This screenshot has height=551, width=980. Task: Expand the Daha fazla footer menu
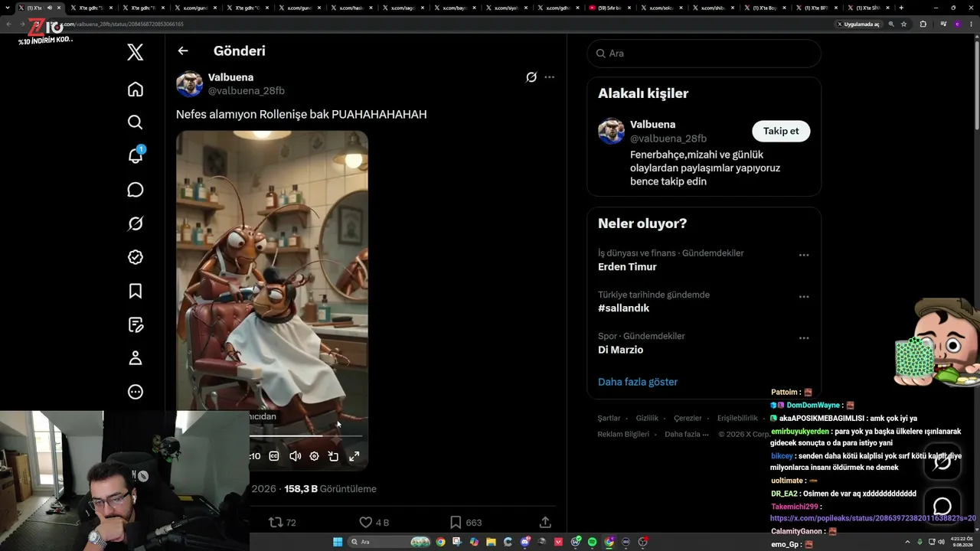coord(686,434)
